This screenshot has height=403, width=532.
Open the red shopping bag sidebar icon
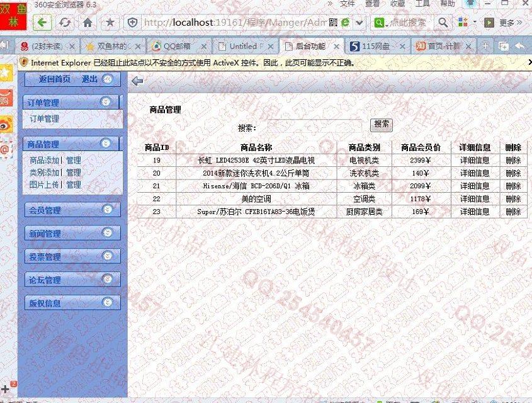6,99
